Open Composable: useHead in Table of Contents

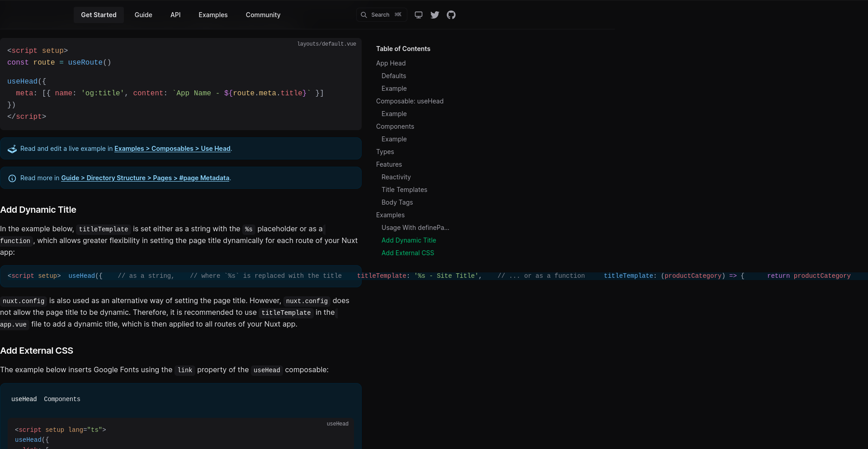click(x=410, y=101)
